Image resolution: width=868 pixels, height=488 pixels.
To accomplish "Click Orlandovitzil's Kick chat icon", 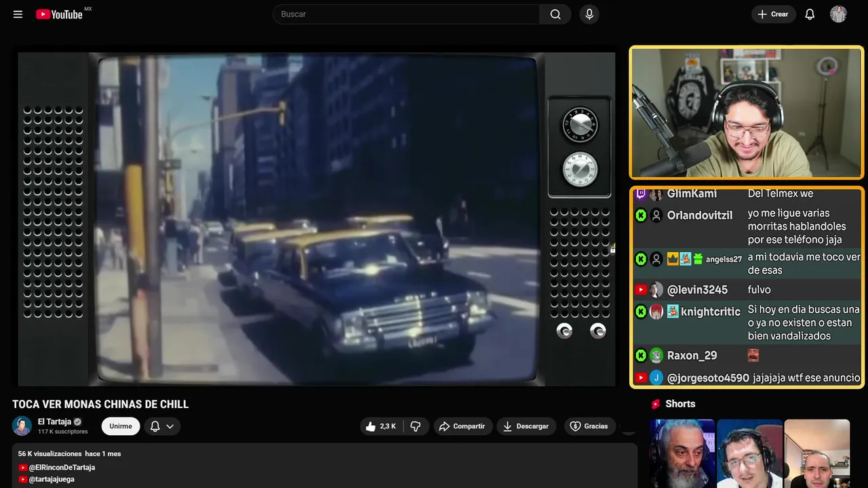I will click(x=641, y=216).
